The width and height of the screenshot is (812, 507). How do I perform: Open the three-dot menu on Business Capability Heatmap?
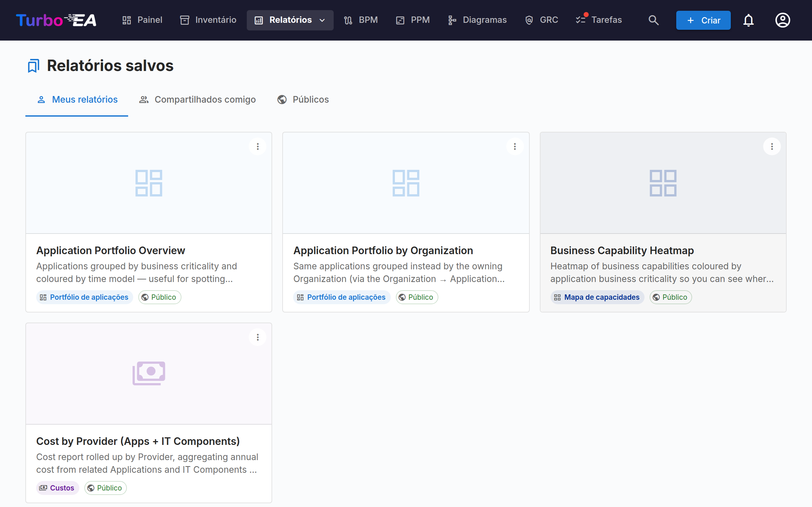click(772, 146)
